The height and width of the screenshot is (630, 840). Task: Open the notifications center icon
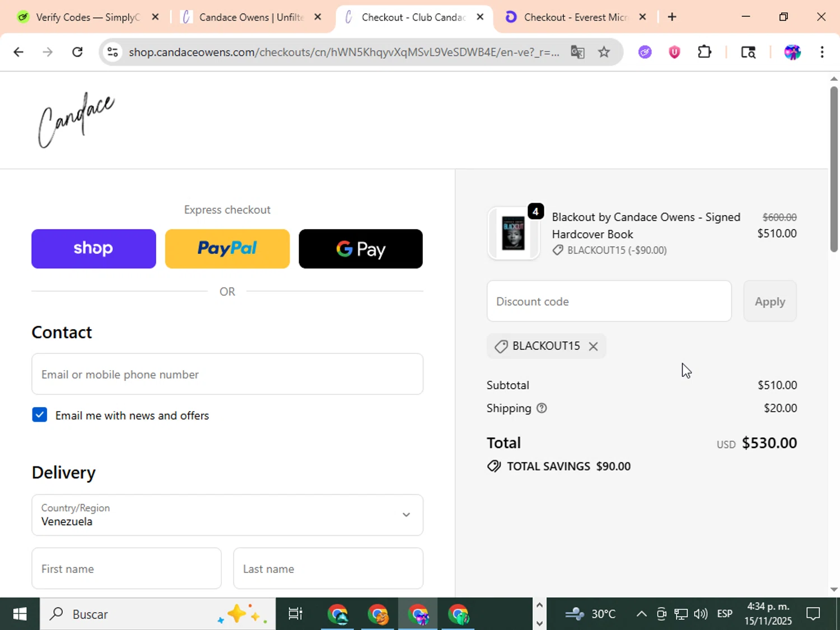click(x=813, y=614)
